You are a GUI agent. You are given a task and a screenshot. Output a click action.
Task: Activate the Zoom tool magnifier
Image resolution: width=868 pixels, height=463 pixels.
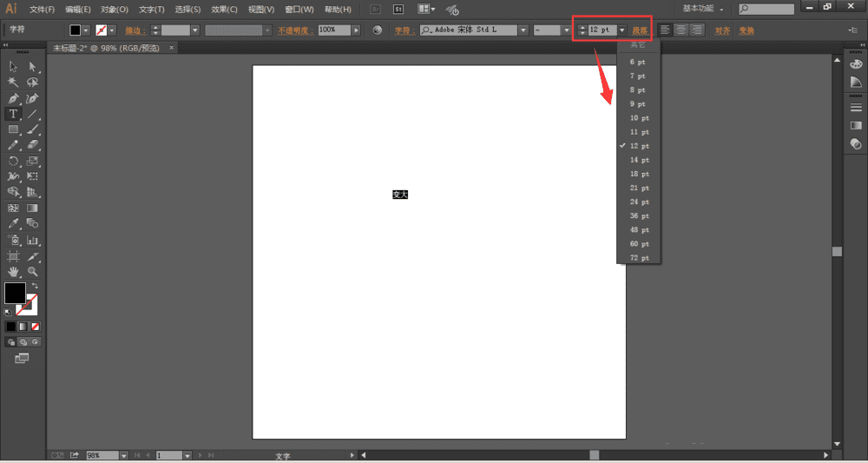coord(33,271)
